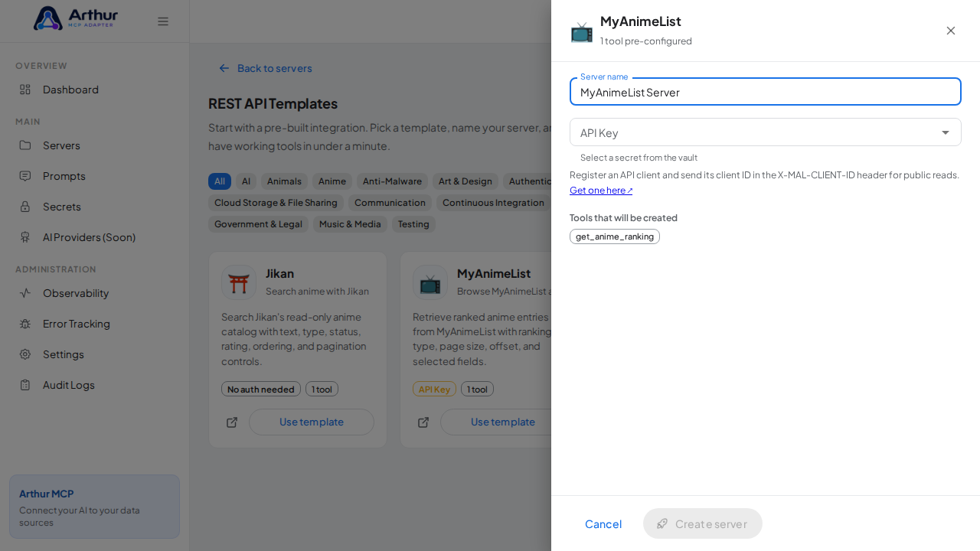The width and height of the screenshot is (980, 551).
Task: Open the Get one here link
Action: 601,191
